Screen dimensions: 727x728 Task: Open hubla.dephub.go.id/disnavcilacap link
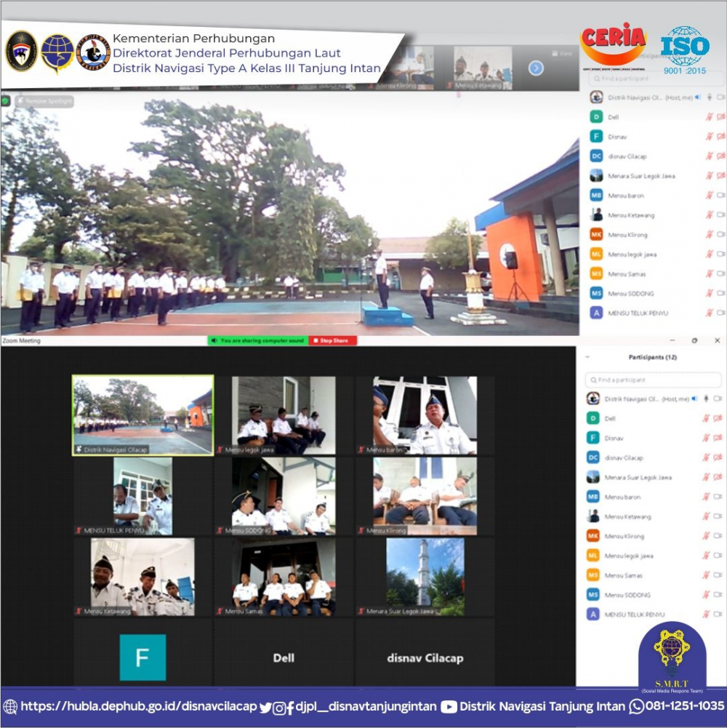tap(139, 706)
